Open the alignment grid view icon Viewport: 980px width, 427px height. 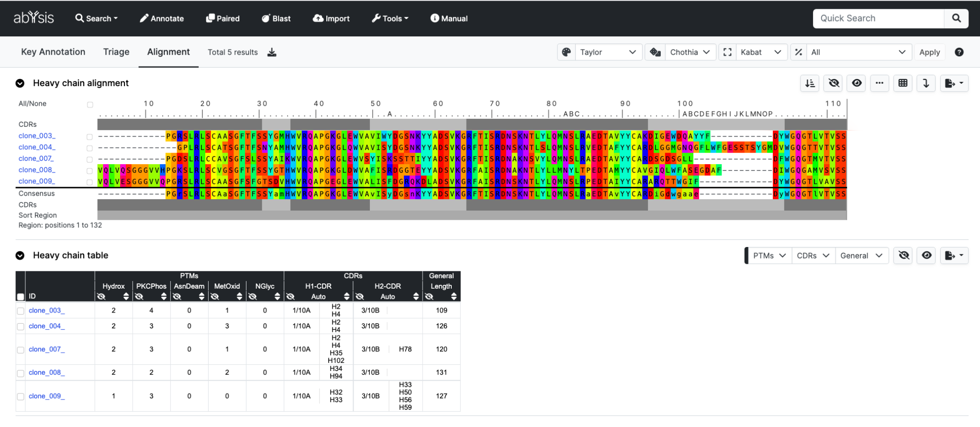(902, 83)
